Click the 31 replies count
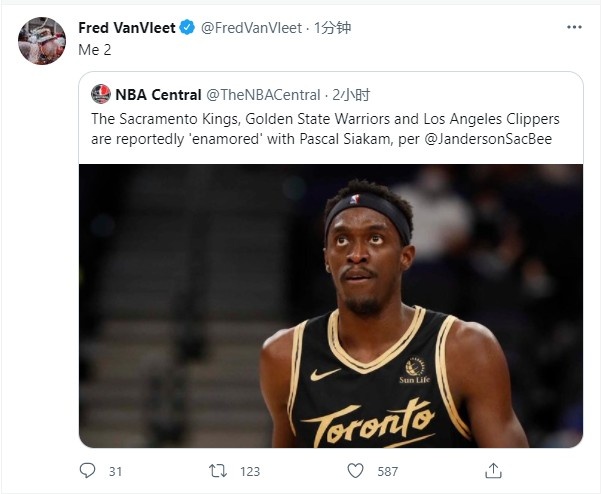Screen dimensions: 603x494 point(115,471)
